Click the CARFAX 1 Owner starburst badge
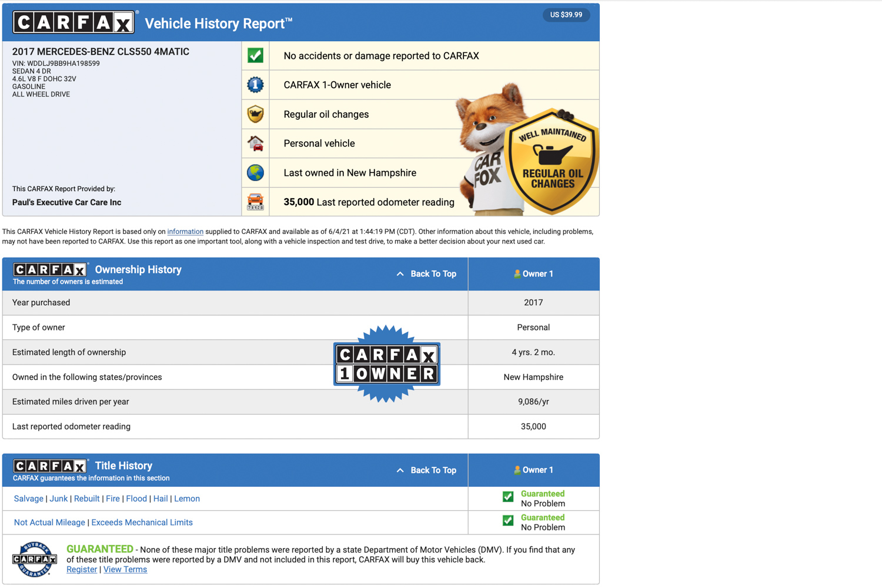The image size is (882, 588). pos(386,364)
